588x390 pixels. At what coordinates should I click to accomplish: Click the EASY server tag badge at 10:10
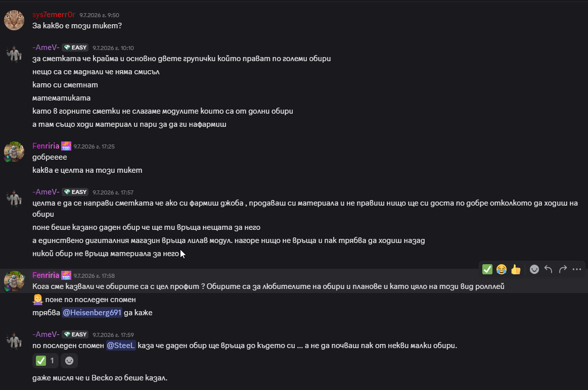[75, 47]
